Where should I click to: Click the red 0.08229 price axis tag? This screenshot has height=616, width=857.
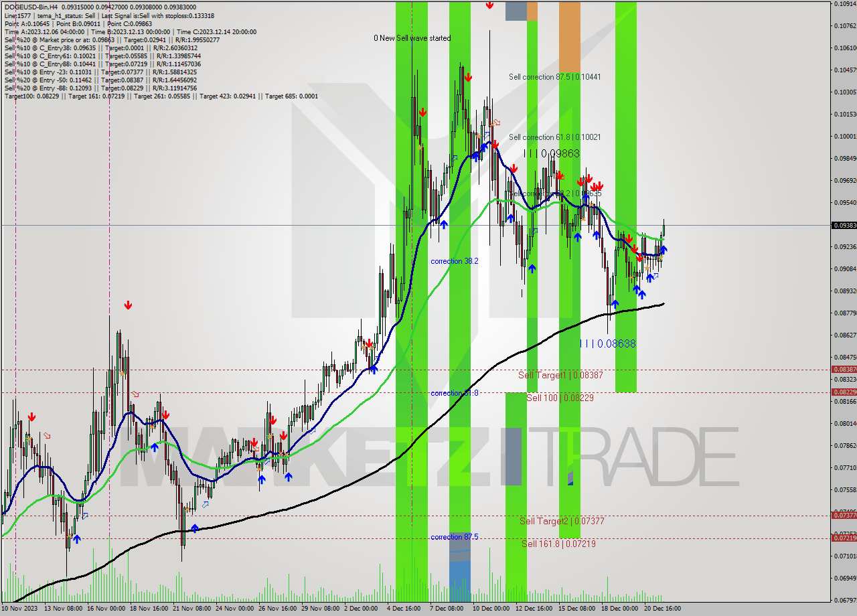point(844,392)
